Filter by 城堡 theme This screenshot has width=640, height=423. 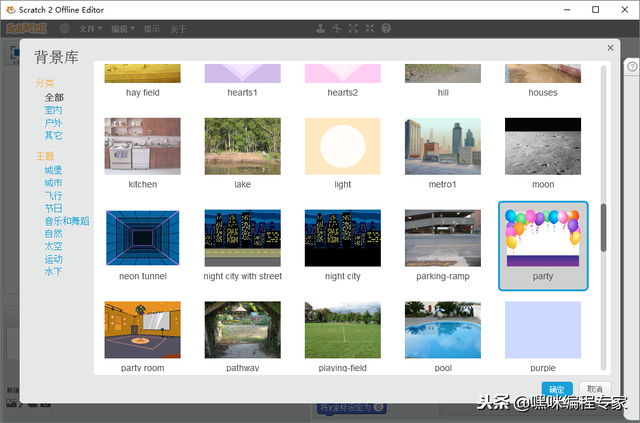pyautogui.click(x=53, y=170)
